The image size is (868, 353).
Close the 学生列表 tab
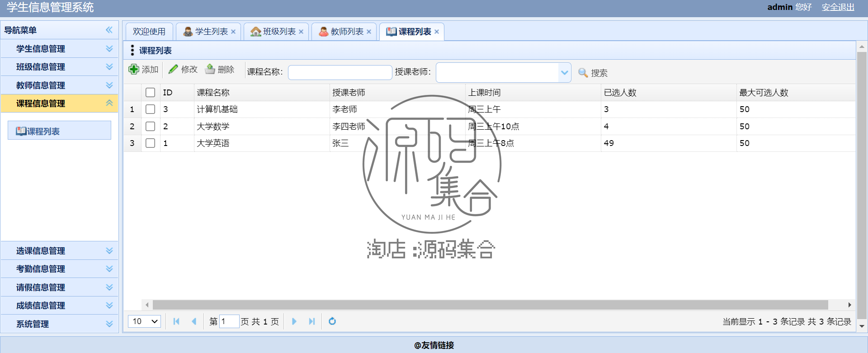(233, 32)
